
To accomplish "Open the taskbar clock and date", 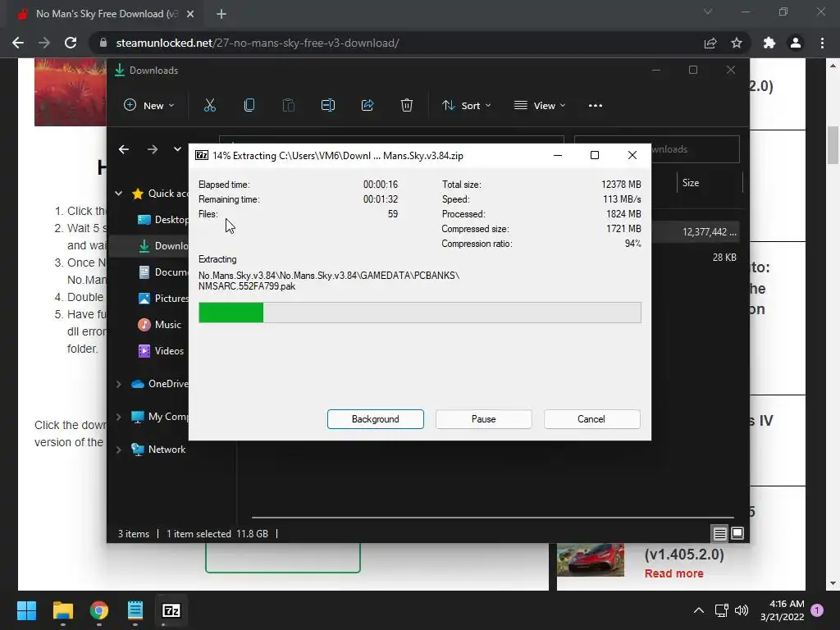I will point(782,610).
